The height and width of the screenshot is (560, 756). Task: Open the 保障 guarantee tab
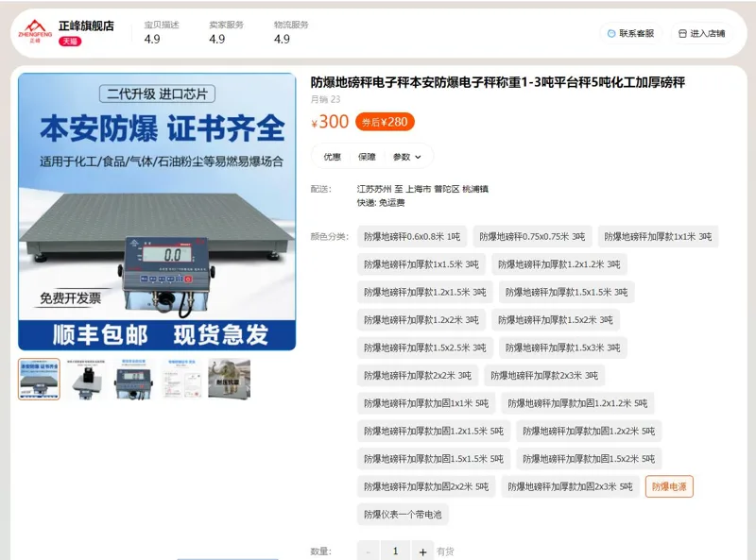[x=367, y=157]
